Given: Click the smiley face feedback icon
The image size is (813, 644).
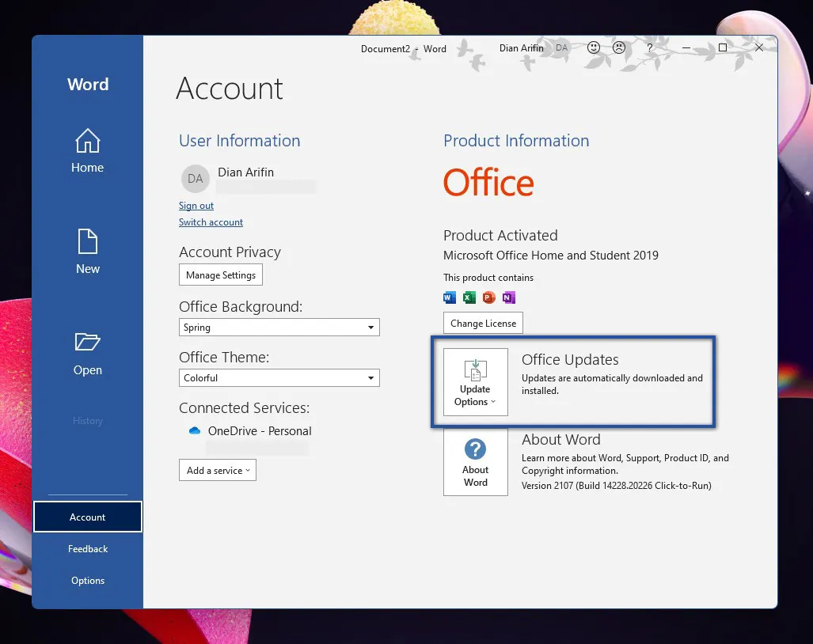Looking at the screenshot, I should (x=593, y=48).
